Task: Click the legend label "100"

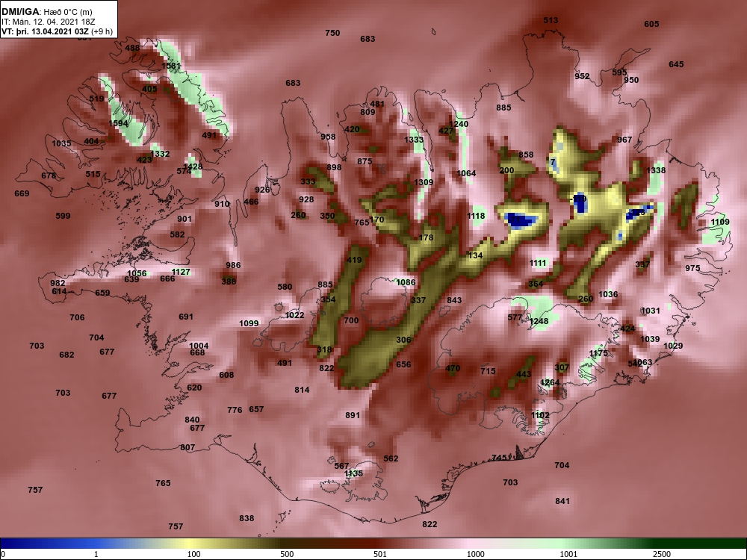Action: [193, 554]
